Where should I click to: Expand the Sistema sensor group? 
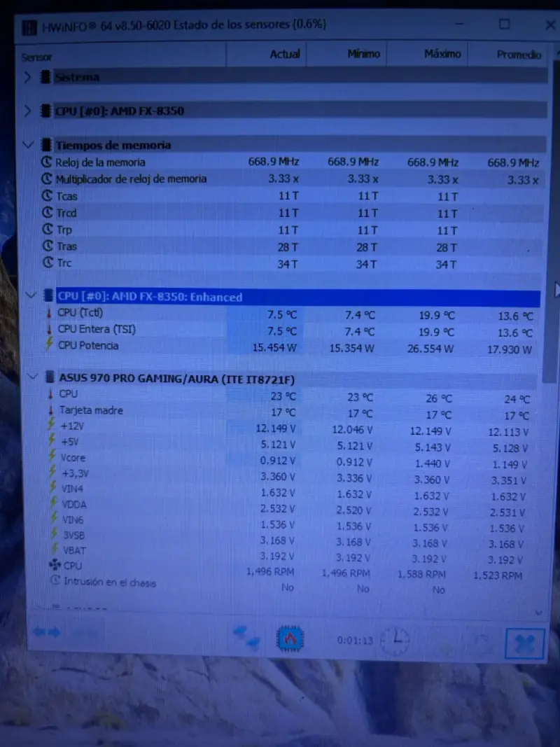click(x=27, y=77)
